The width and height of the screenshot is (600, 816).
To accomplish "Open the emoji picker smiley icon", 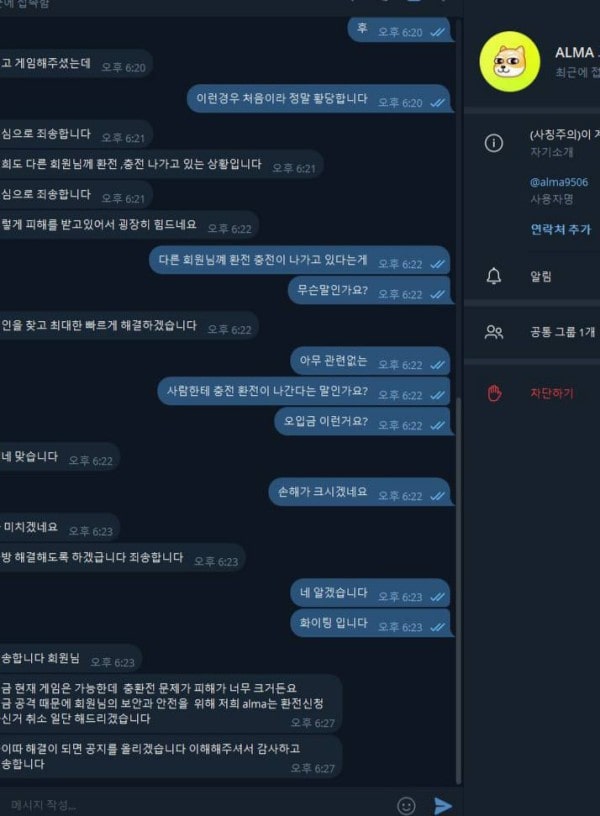I will point(406,806).
